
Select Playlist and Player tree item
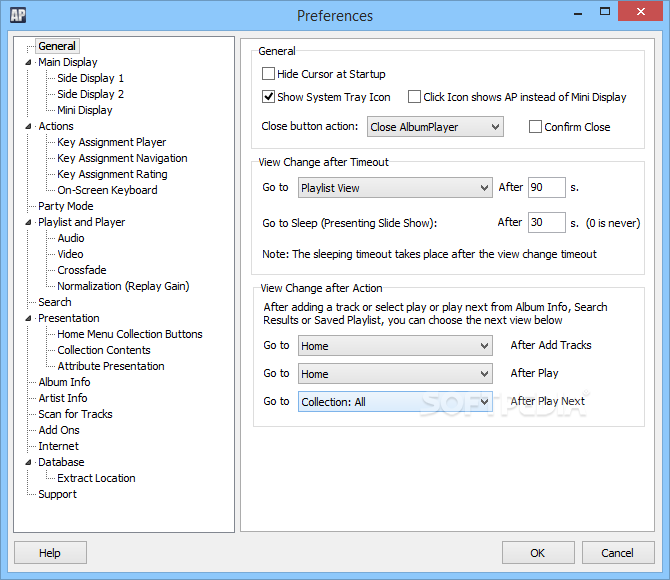click(x=82, y=222)
